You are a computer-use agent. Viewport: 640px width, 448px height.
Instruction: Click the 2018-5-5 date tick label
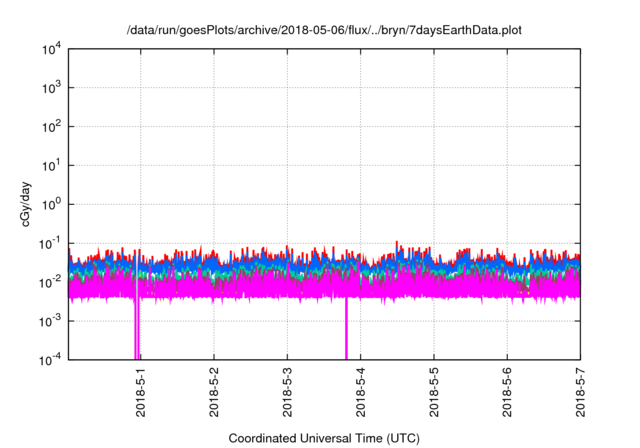[434, 392]
